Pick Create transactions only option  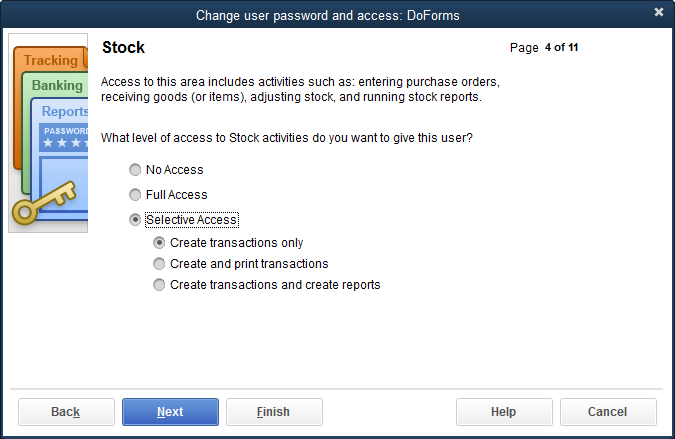(x=160, y=243)
